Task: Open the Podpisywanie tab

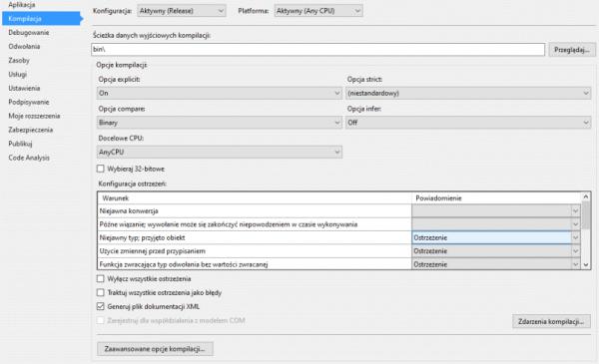Action: pos(29,102)
